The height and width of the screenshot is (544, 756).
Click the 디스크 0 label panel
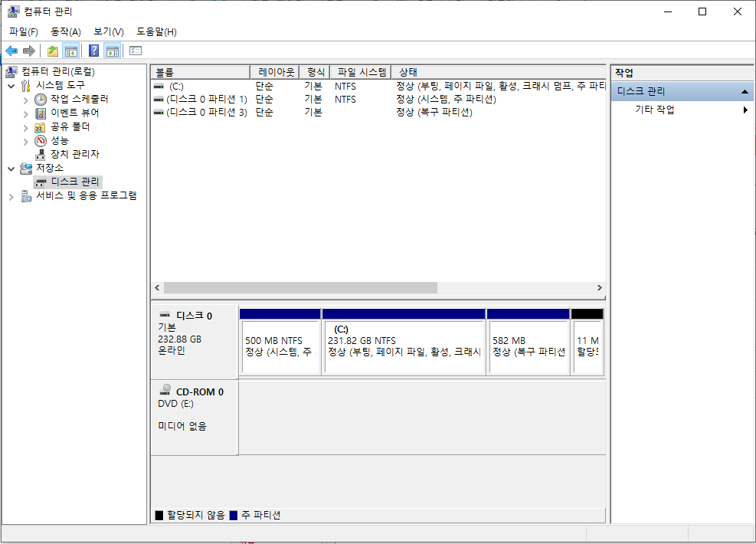195,342
